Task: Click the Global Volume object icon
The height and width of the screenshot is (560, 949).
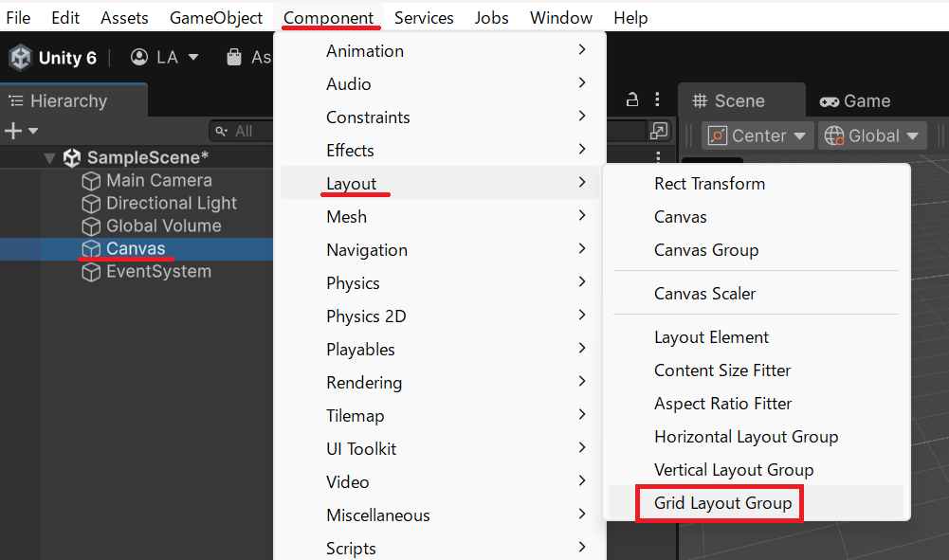Action: click(x=91, y=226)
